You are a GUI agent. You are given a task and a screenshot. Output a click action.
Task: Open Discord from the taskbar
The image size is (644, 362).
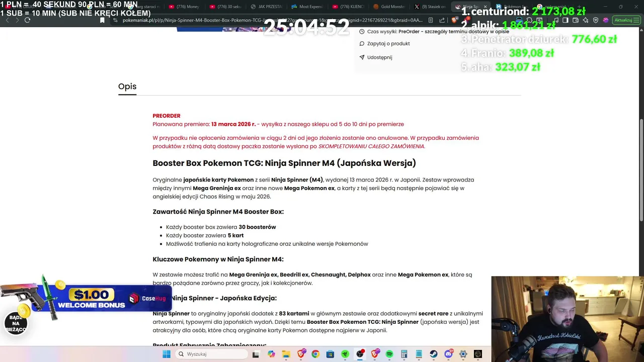pyautogui.click(x=448, y=354)
